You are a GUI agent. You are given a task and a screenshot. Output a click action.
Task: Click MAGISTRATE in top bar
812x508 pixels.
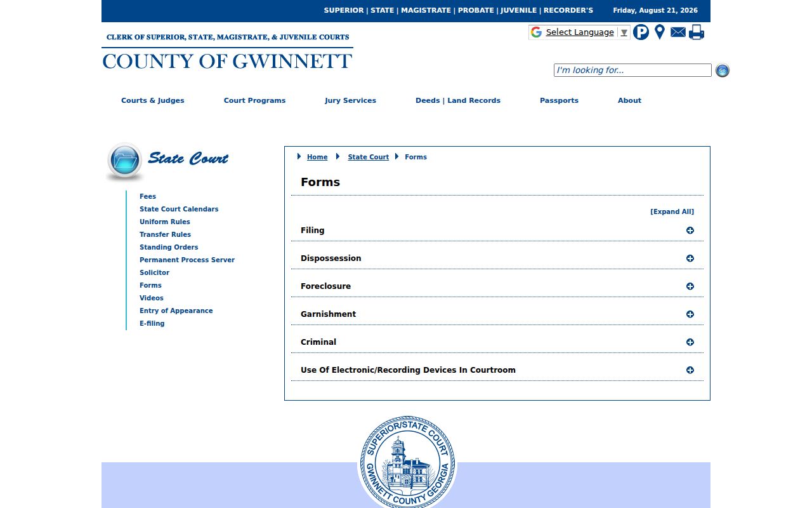pyautogui.click(x=426, y=10)
